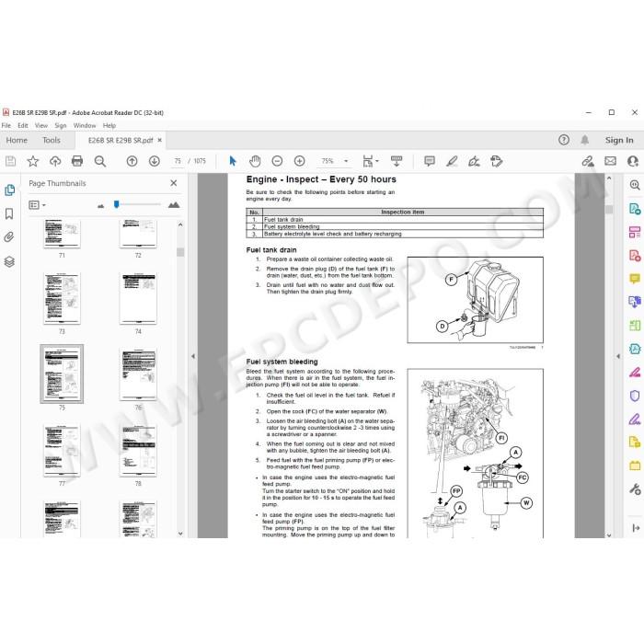The width and height of the screenshot is (644, 644).
Task: Close the E26B SR E29B SR.pdf tab
Action: tap(160, 140)
